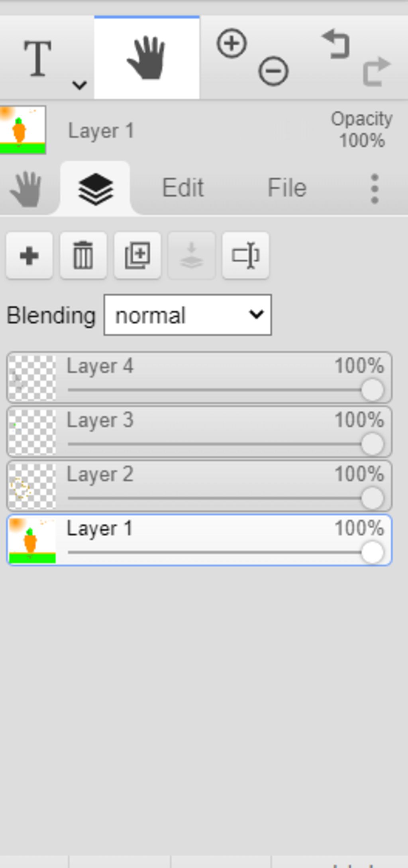408x868 pixels.
Task: Expand Text tool options arrow
Action: pos(80,85)
